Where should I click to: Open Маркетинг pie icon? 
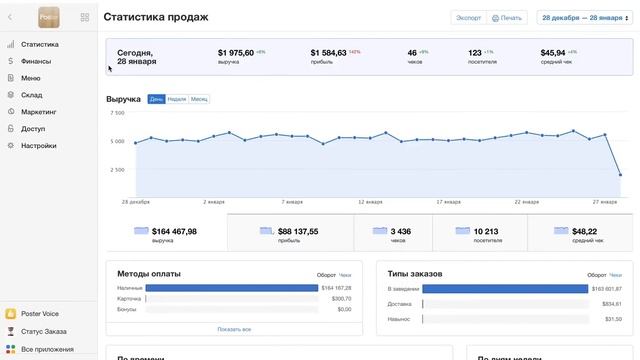pyautogui.click(x=11, y=111)
